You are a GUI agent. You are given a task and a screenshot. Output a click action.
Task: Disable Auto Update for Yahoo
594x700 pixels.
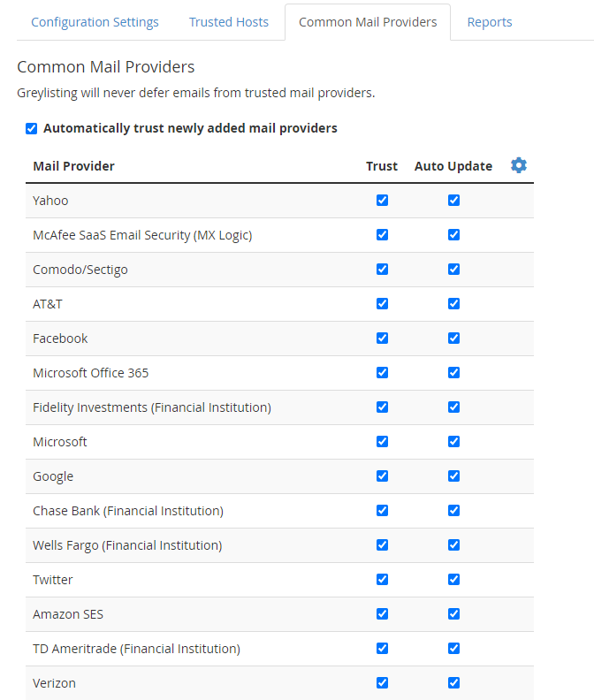point(453,200)
